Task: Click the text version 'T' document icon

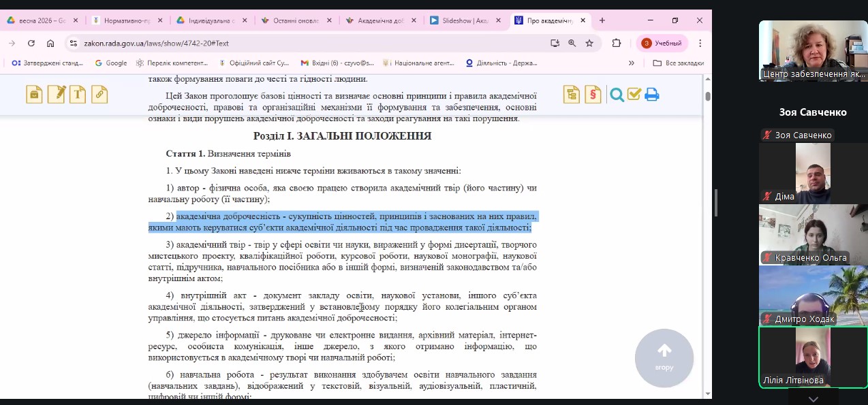Action: pyautogui.click(x=78, y=94)
